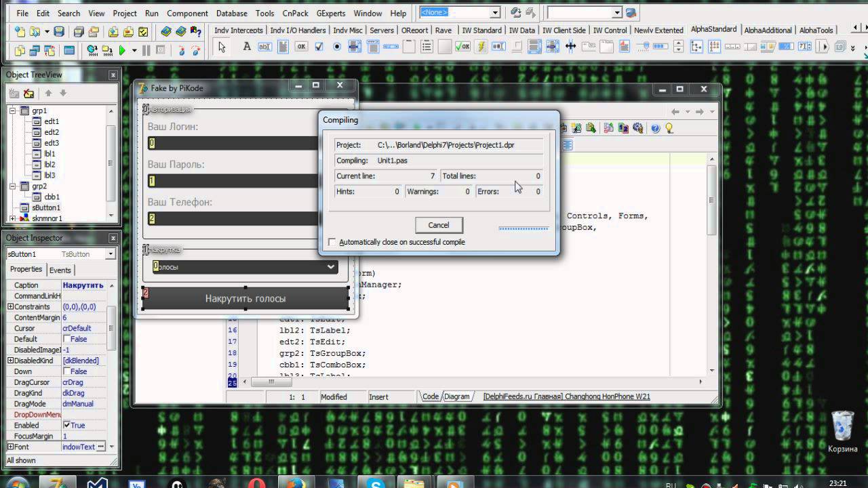Collapse the grp2 node in Object TreeView
The image size is (868, 488).
pos(13,186)
